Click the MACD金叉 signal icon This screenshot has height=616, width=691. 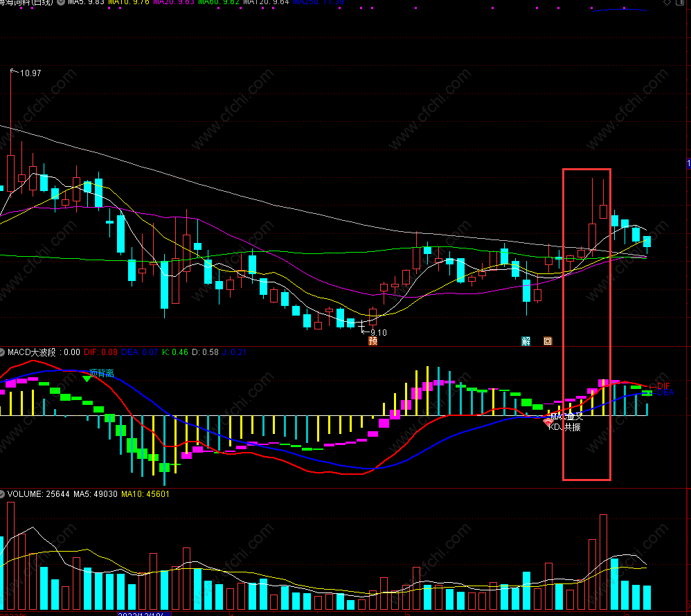(x=548, y=423)
